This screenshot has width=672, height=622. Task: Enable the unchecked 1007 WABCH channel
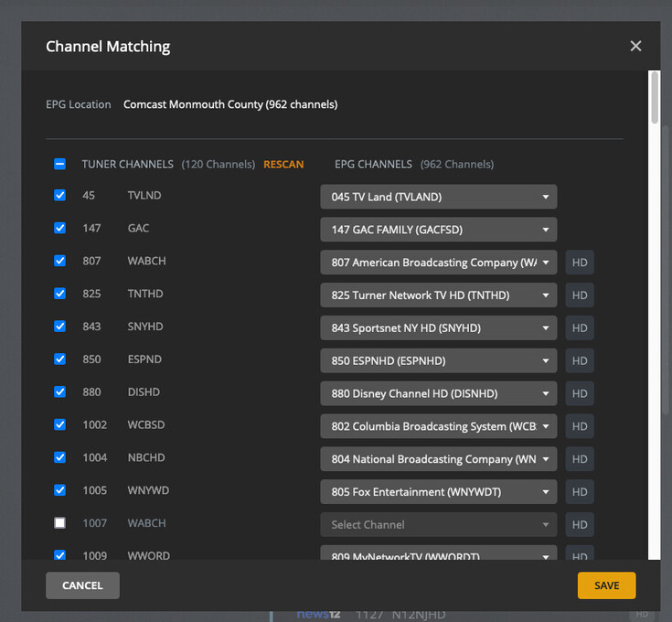(60, 523)
